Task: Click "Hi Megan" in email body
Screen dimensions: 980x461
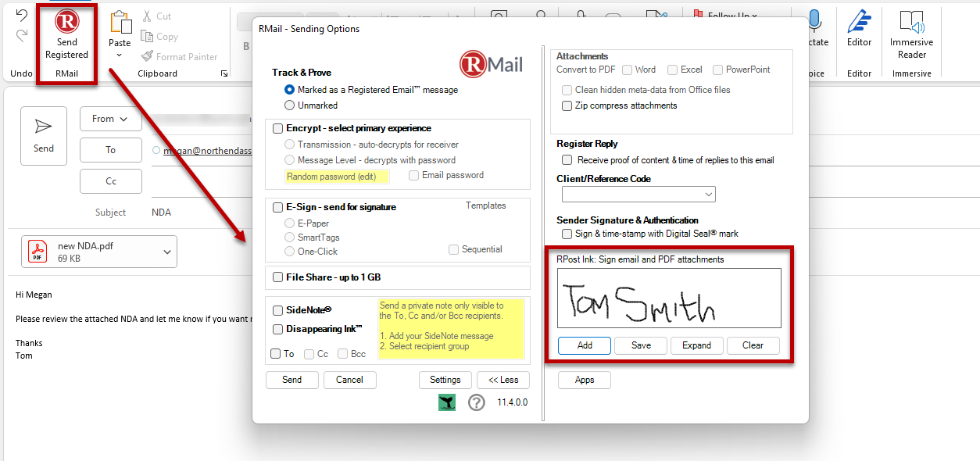Action: [34, 295]
